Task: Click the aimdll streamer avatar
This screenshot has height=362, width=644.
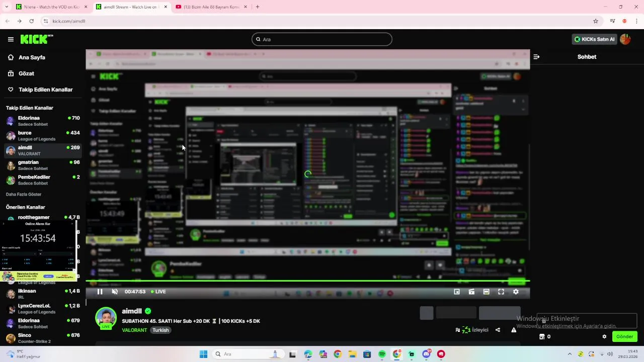Action: tap(106, 318)
